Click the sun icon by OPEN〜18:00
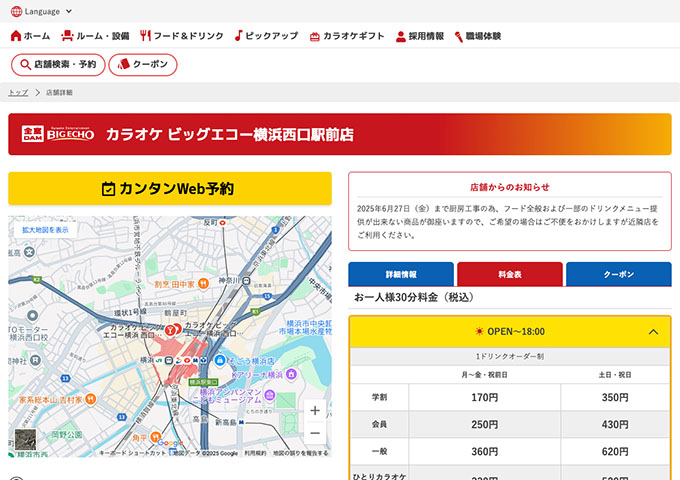The width and height of the screenshot is (680, 480). [x=479, y=332]
